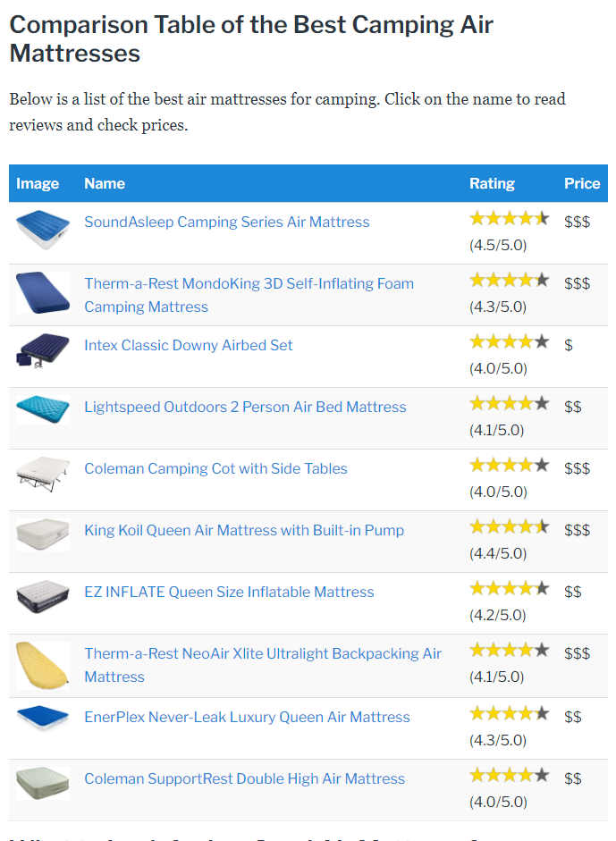This screenshot has height=841, width=616.
Task: Open the King Koil Queen Air Mattress link
Action: [244, 530]
